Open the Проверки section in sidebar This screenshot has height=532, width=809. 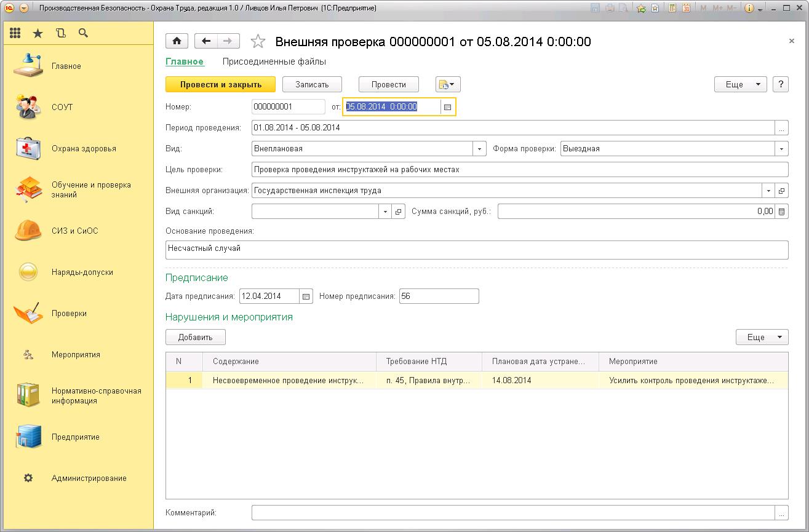pyautogui.click(x=69, y=314)
